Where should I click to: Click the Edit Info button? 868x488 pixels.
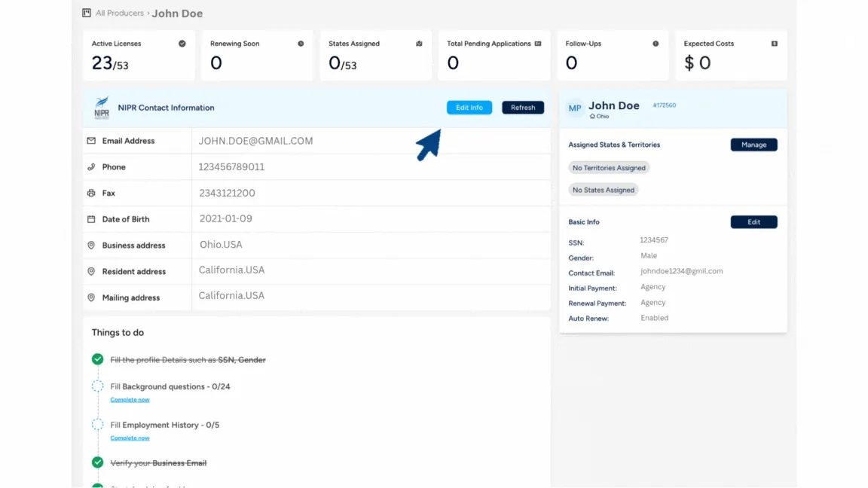(469, 108)
